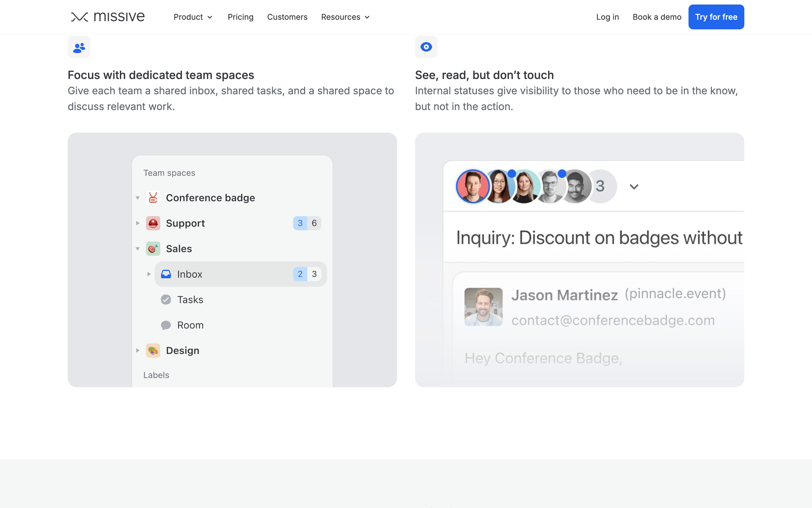Click the team people icon above Focus heading
Screen dimensions: 812x508
[79, 47]
